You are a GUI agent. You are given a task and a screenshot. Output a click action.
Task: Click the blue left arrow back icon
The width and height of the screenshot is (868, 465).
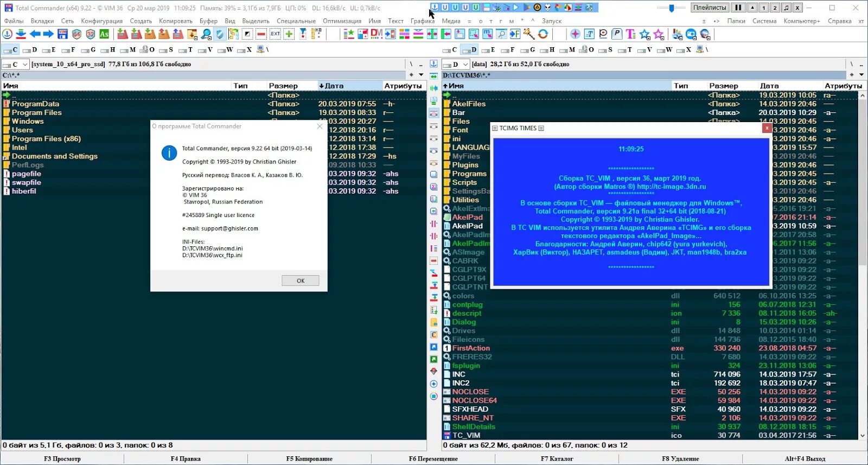pos(35,34)
